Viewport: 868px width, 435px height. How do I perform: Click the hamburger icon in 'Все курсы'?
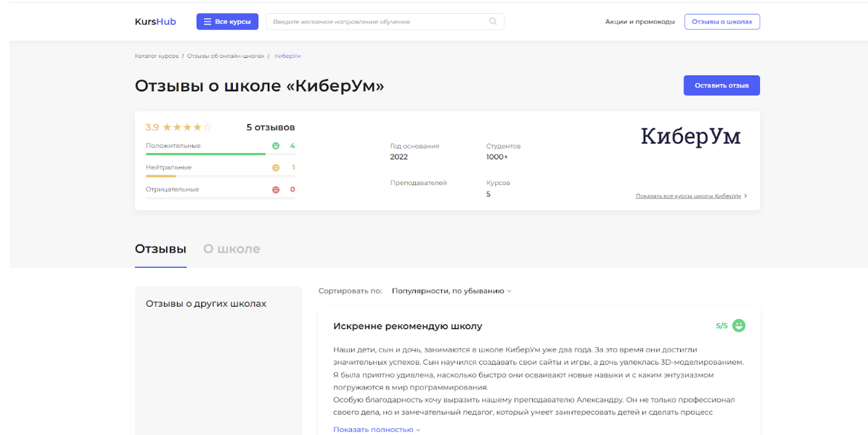click(x=208, y=22)
